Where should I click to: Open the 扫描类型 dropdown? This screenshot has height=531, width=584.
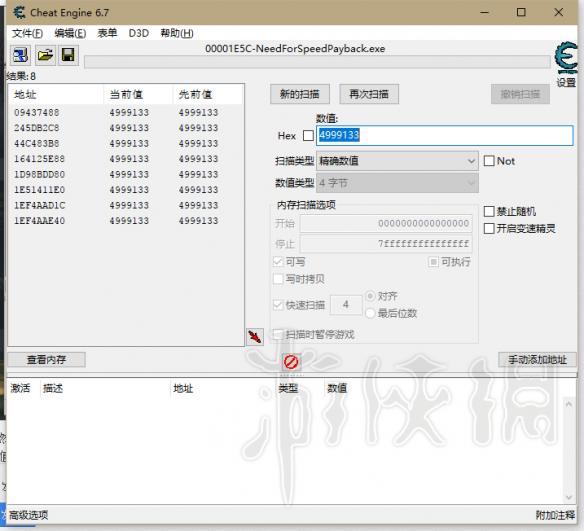coord(397,161)
